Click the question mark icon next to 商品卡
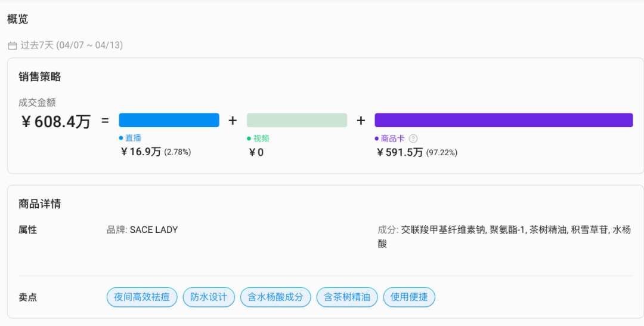 click(x=413, y=139)
